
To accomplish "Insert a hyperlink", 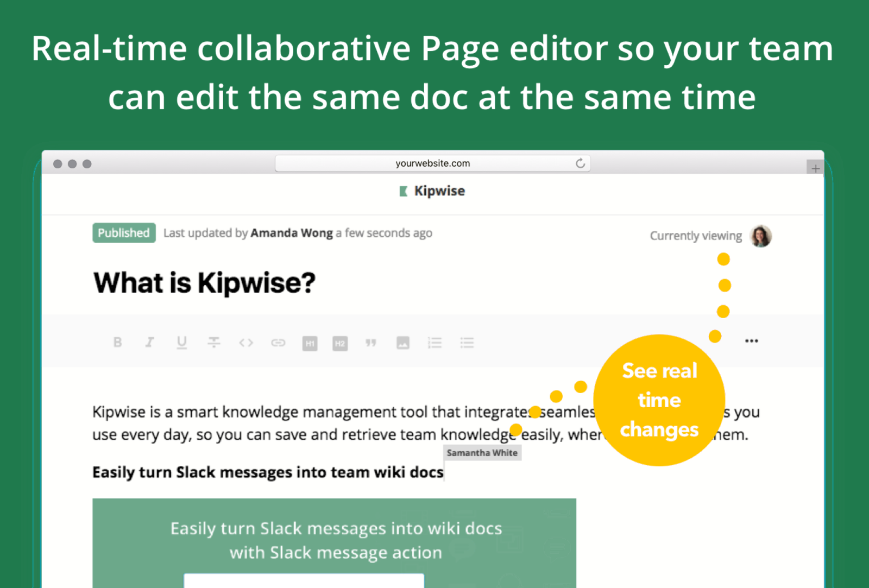I will 278,343.
